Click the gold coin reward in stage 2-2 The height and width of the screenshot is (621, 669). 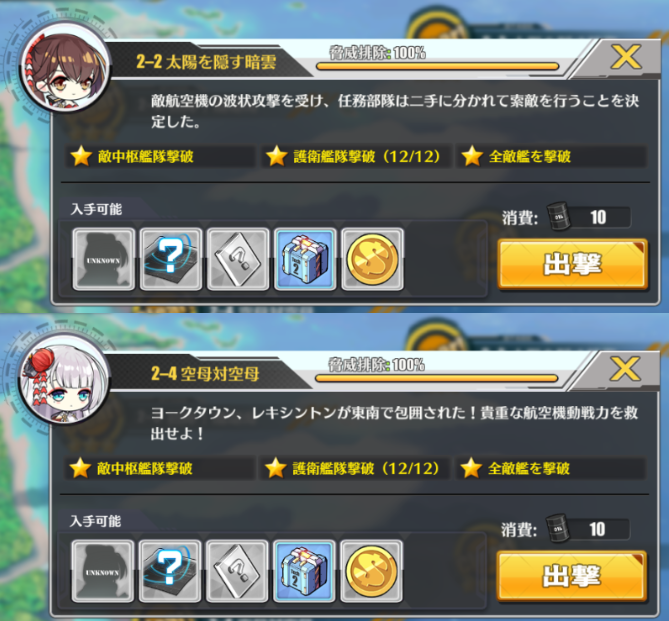pyautogui.click(x=372, y=259)
